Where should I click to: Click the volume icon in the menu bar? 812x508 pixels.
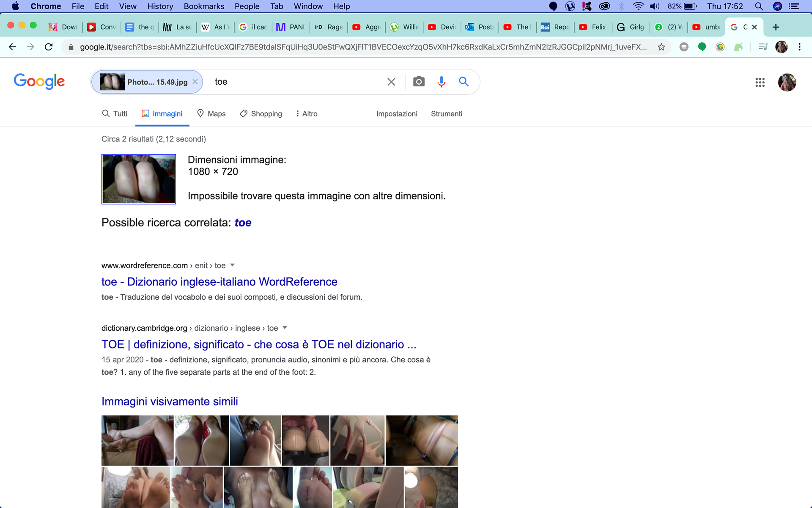[655, 6]
